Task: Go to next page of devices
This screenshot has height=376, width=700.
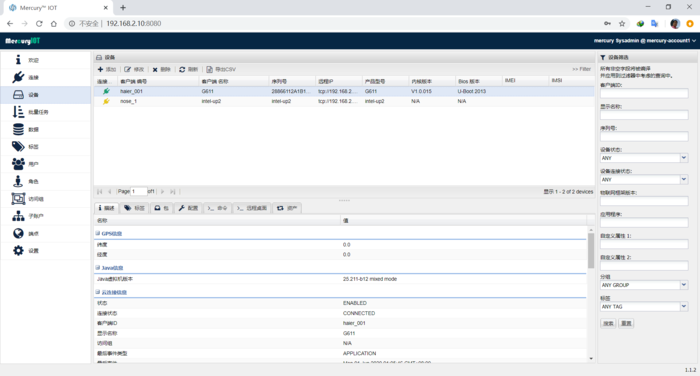Action: click(162, 192)
